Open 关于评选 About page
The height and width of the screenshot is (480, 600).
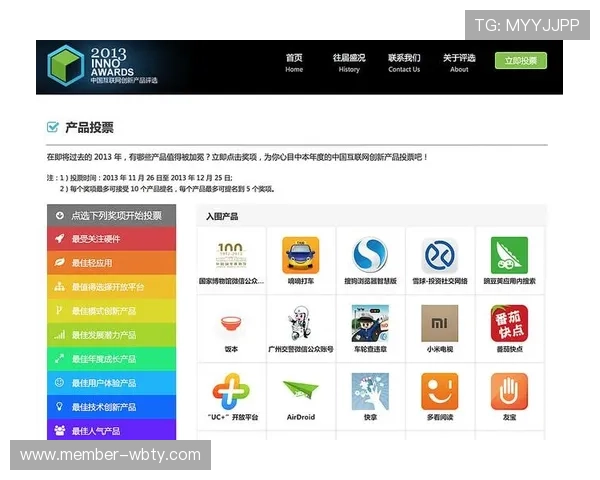459,63
